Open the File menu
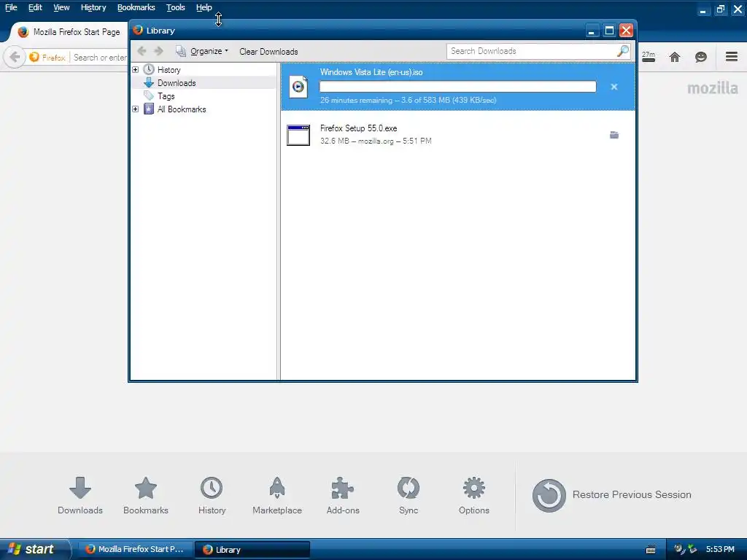The image size is (747, 560). coord(11,7)
